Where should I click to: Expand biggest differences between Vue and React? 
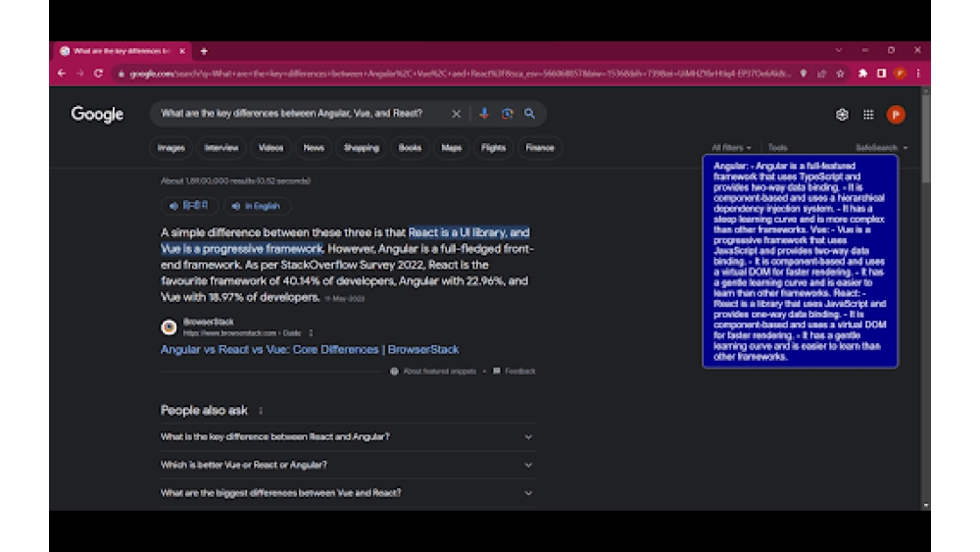tap(348, 493)
